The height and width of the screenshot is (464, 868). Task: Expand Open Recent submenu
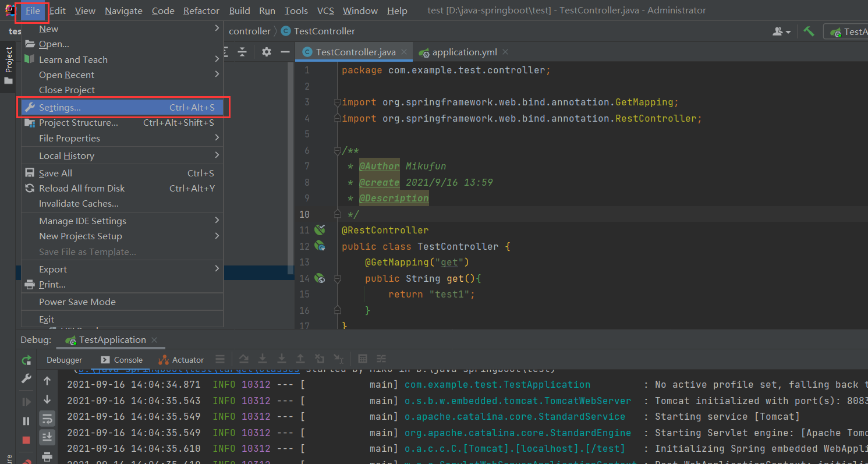[122, 75]
